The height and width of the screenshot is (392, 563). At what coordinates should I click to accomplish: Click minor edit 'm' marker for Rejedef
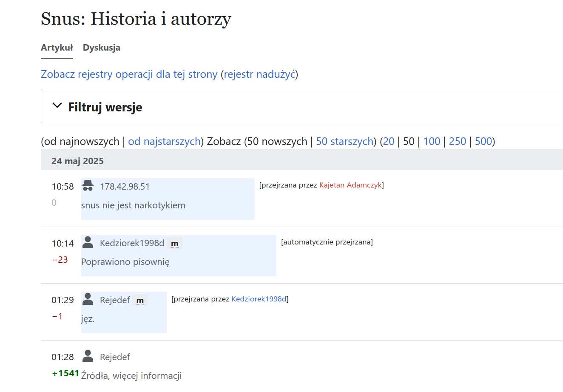(140, 301)
